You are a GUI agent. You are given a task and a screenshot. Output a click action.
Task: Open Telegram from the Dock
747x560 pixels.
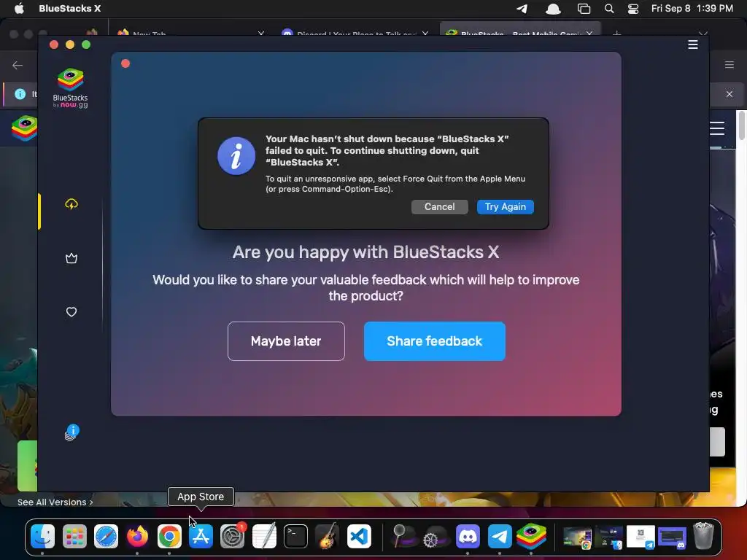click(x=499, y=537)
